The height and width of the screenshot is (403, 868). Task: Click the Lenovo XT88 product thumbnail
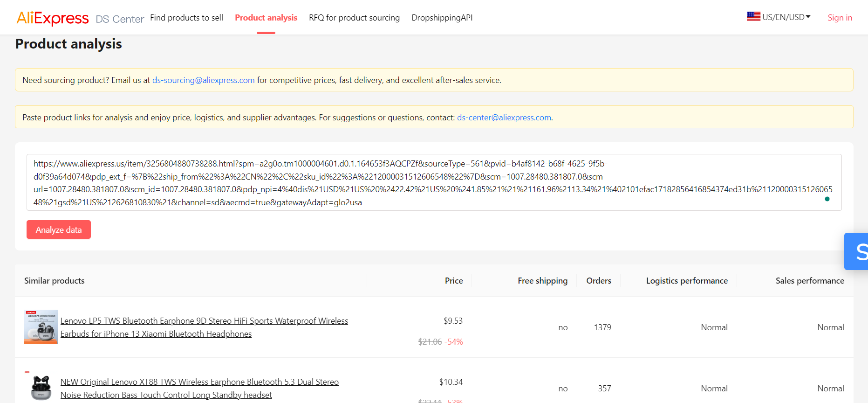[x=41, y=387]
